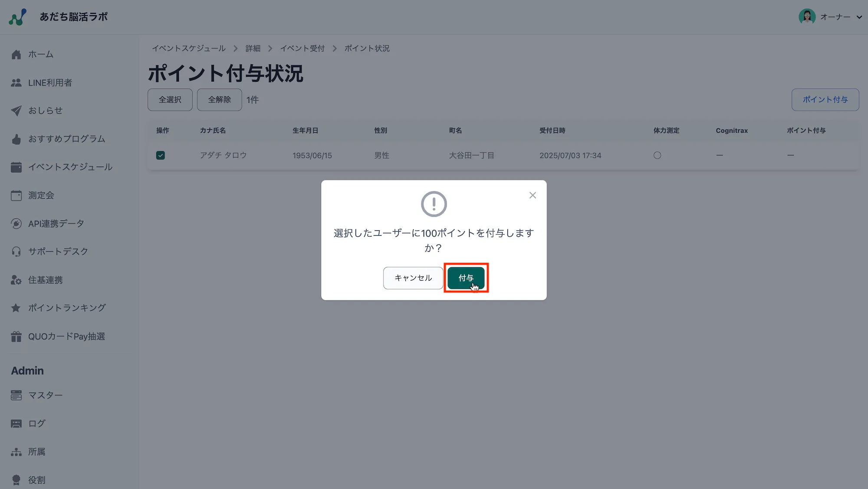Open サポートデスク headset icon
This screenshot has width=868, height=489.
(16, 251)
